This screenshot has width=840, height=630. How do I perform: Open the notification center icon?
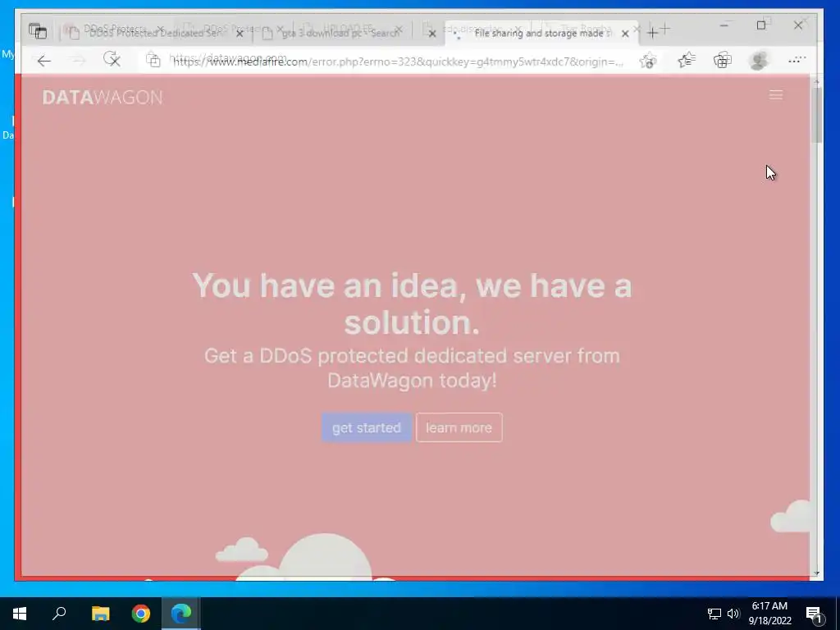(814, 614)
